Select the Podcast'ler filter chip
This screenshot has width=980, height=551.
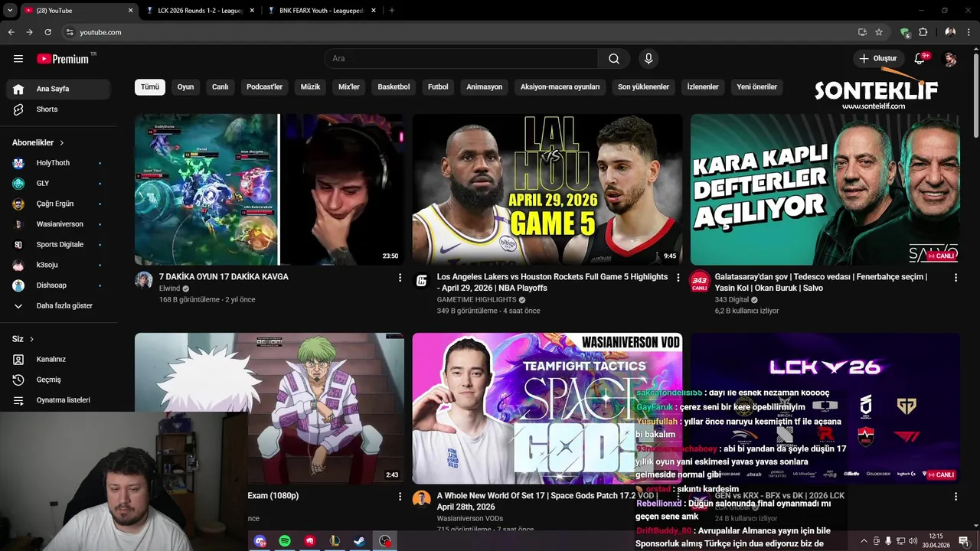264,86
